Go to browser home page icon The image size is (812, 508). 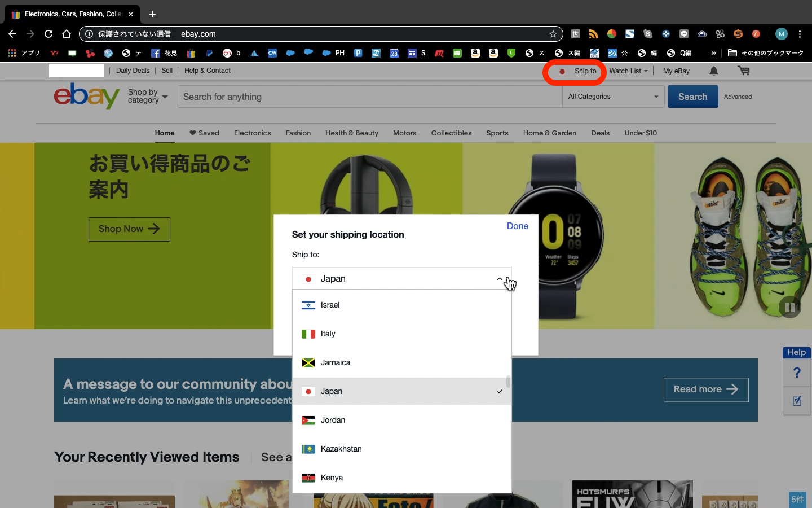(67, 34)
